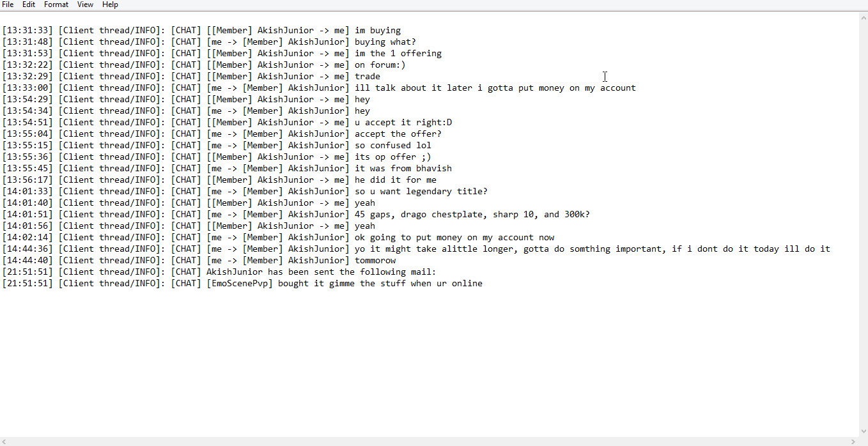The image size is (868, 446).
Task: Click the vertical scrollbar up arrow
Action: click(863, 18)
